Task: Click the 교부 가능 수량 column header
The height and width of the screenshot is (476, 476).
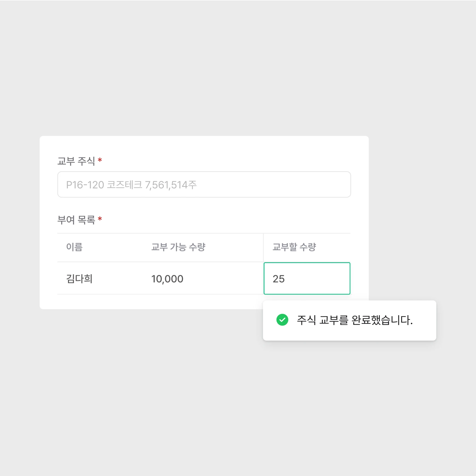Action: pos(178,247)
